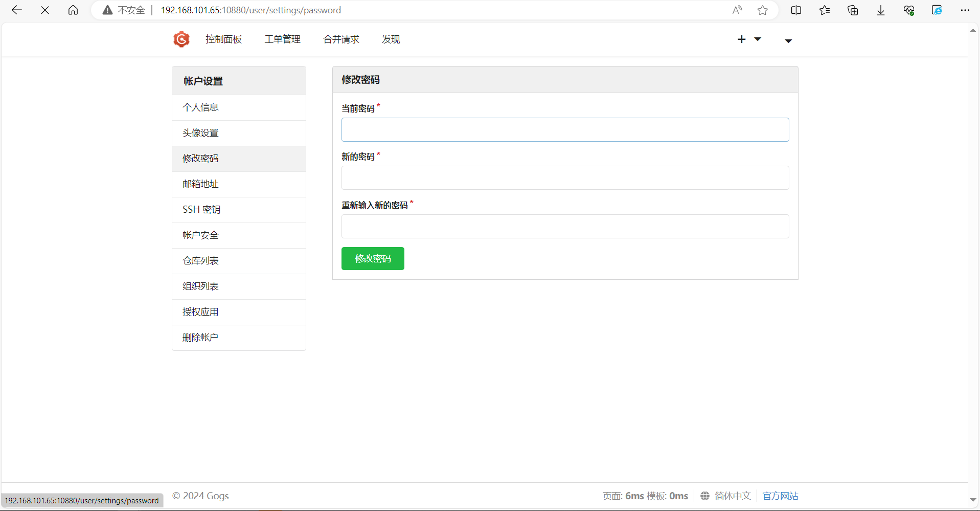
Task: Select 仓库列表 in settings sidebar
Action: (239, 261)
